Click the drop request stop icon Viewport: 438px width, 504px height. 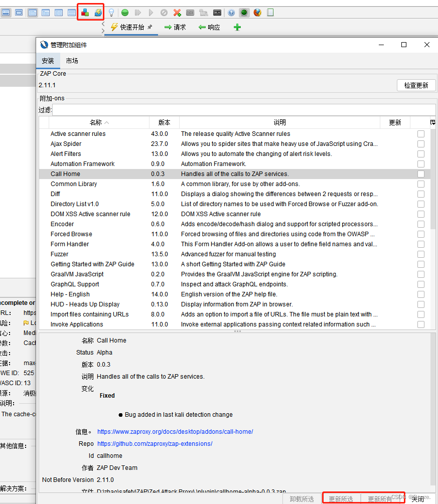pos(164,13)
